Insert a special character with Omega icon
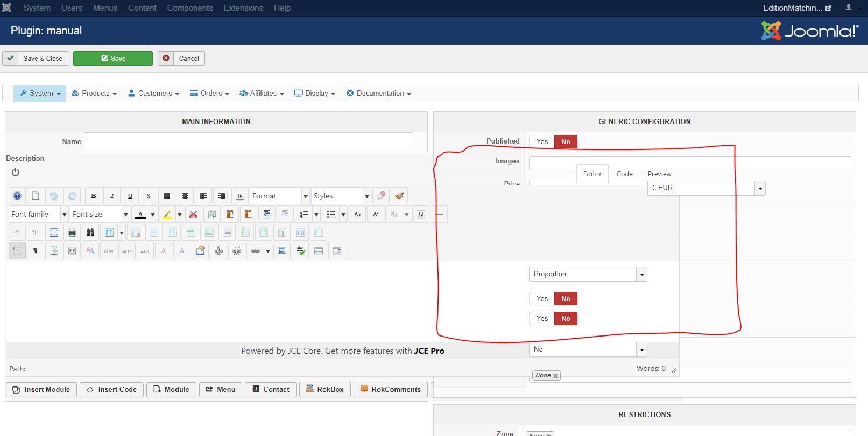This screenshot has width=868, height=436. [x=421, y=214]
